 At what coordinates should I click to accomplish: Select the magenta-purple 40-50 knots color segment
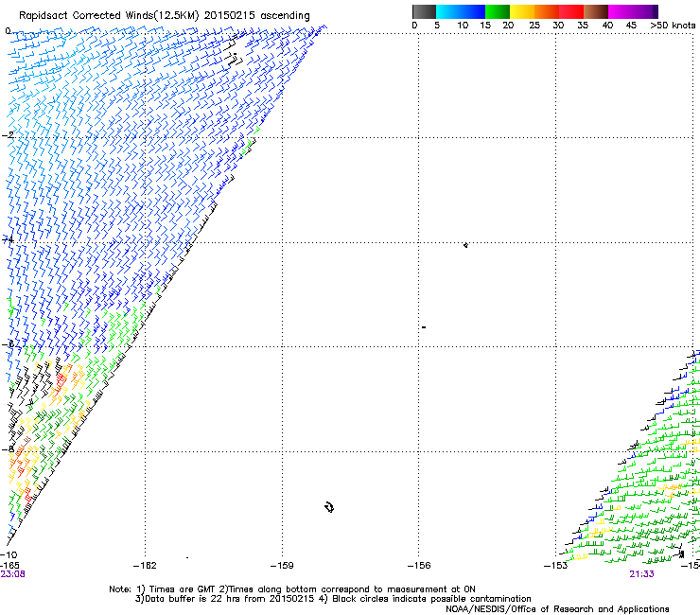point(633,11)
